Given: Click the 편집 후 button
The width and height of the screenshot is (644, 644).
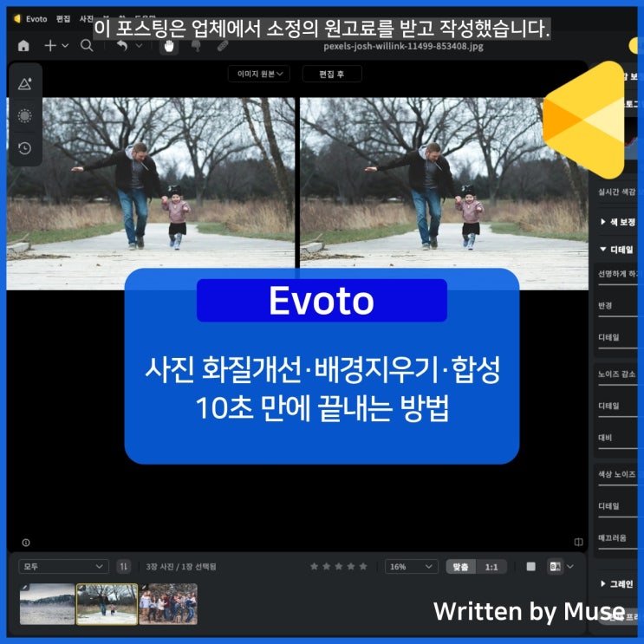Looking at the screenshot, I should tap(332, 74).
